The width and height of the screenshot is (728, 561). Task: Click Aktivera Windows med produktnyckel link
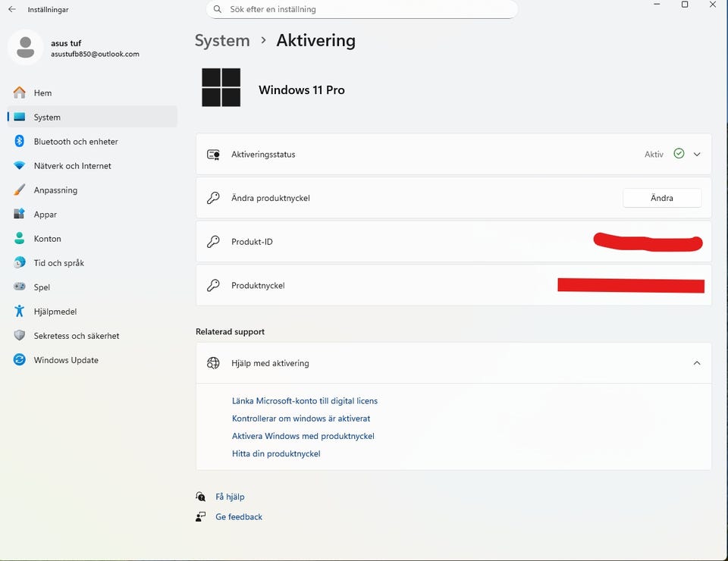[303, 436]
